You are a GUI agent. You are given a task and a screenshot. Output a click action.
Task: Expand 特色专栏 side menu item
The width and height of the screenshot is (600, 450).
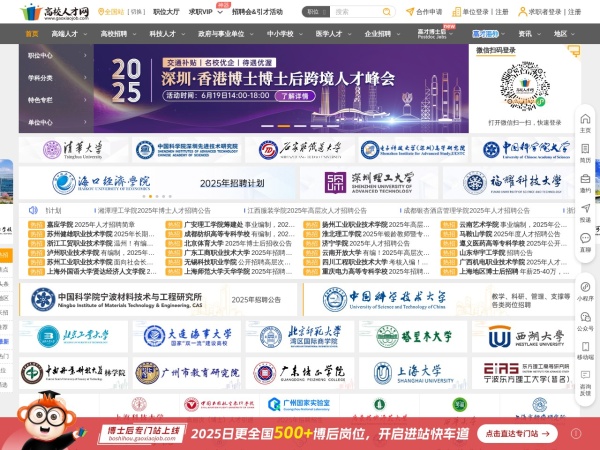click(56, 100)
